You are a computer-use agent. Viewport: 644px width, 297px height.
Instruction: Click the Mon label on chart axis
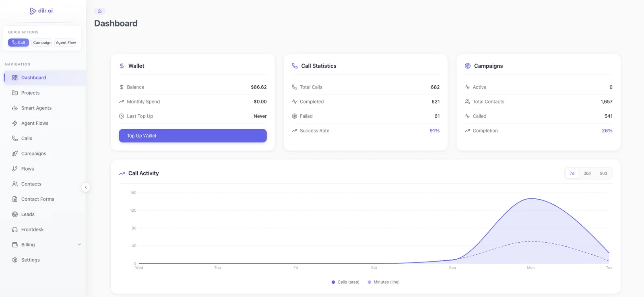coord(531,268)
